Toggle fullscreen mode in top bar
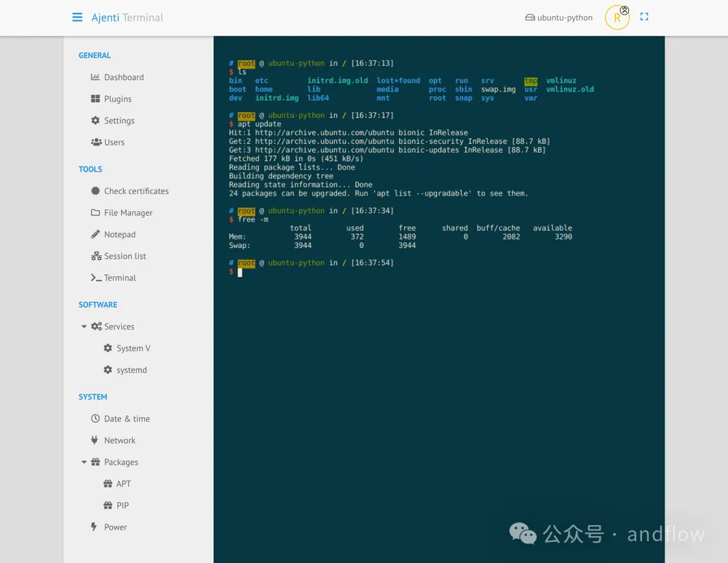This screenshot has height=563, width=728. point(644,17)
